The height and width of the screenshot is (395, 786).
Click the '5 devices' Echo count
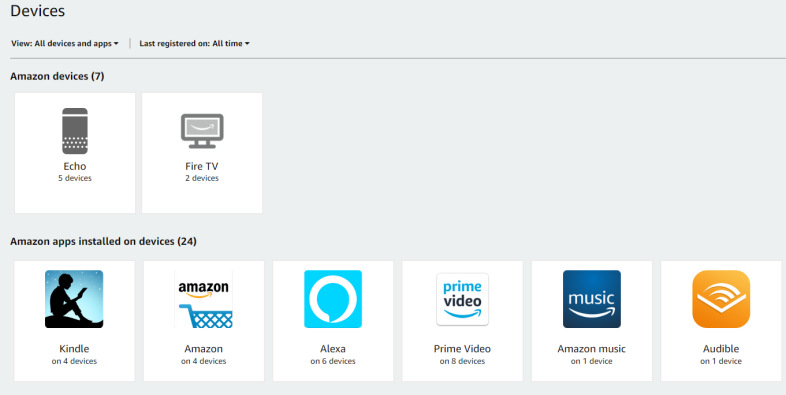click(x=75, y=178)
